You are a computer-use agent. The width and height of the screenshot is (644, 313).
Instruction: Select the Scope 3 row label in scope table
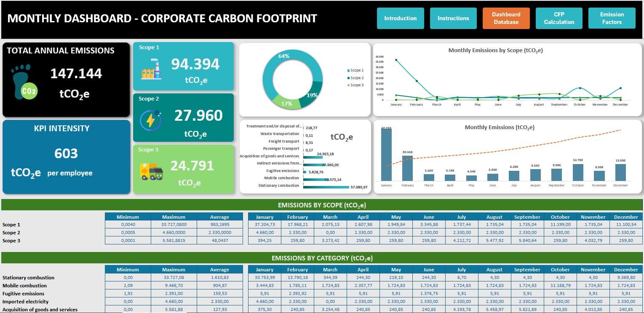pyautogui.click(x=11, y=241)
